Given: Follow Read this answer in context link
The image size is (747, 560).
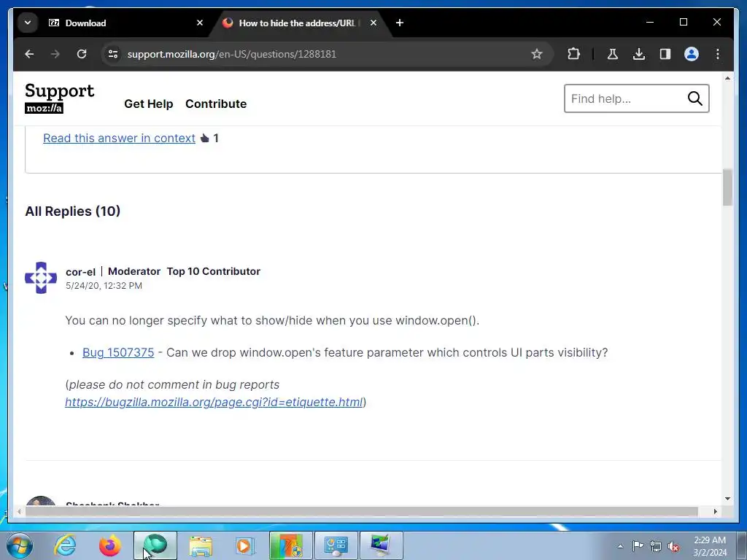Looking at the screenshot, I should click(119, 138).
